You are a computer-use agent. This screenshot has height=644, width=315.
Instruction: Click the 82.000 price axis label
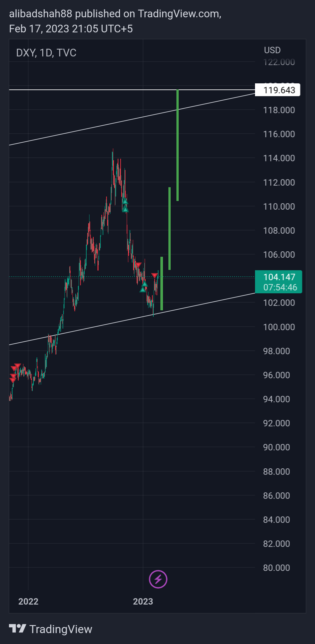277,544
